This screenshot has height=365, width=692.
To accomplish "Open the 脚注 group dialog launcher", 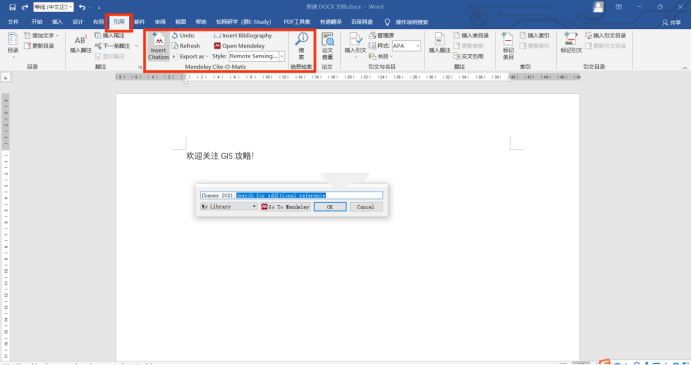I will (x=140, y=67).
